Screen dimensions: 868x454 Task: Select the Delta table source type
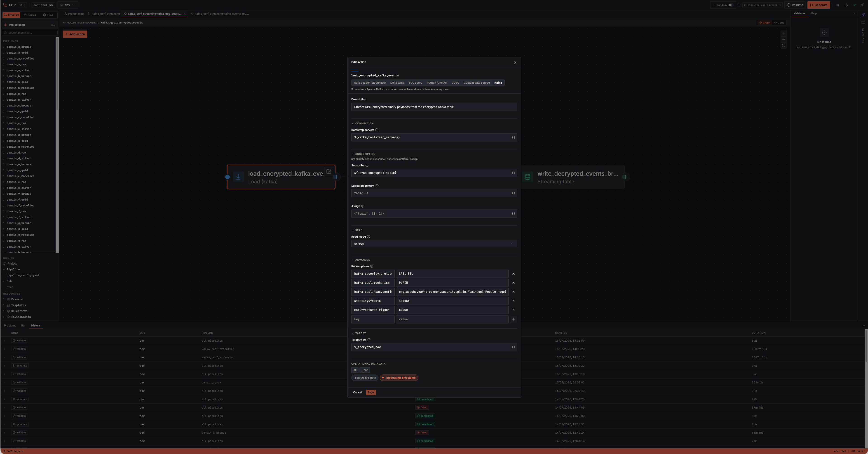pyautogui.click(x=397, y=83)
